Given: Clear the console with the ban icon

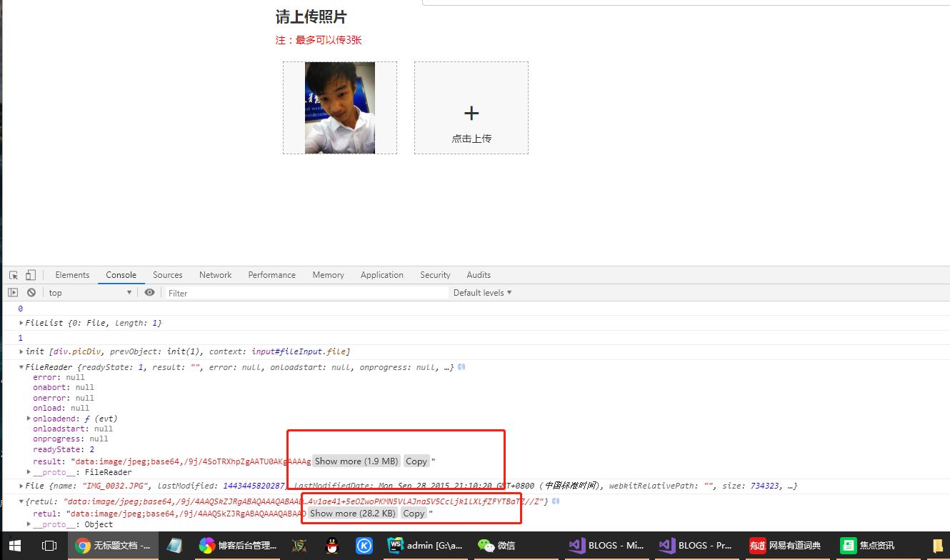Looking at the screenshot, I should click(31, 293).
